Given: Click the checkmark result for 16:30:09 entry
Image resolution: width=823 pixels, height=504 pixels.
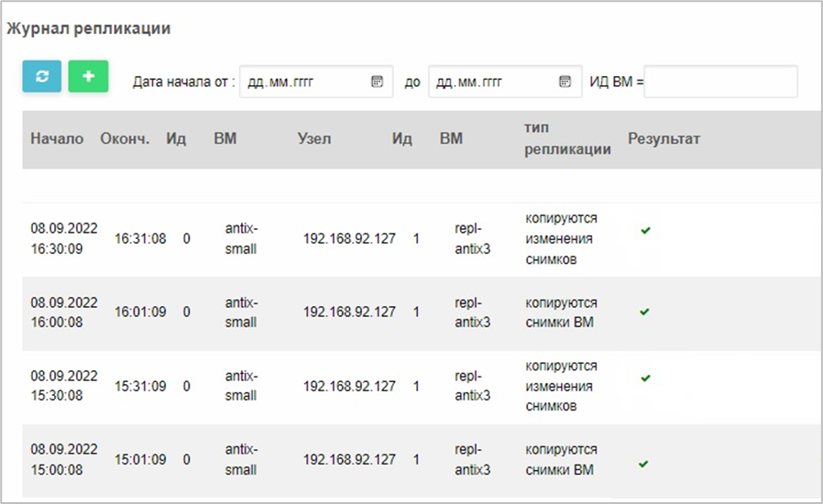Looking at the screenshot, I should (x=645, y=231).
